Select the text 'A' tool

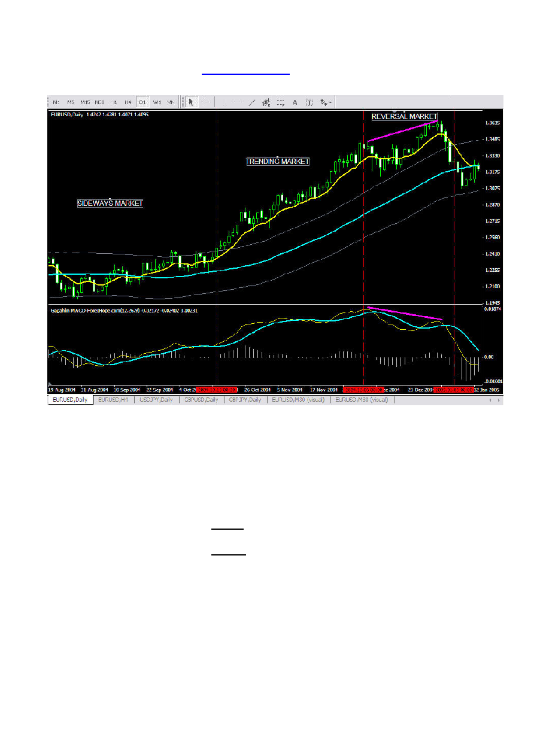coord(295,102)
